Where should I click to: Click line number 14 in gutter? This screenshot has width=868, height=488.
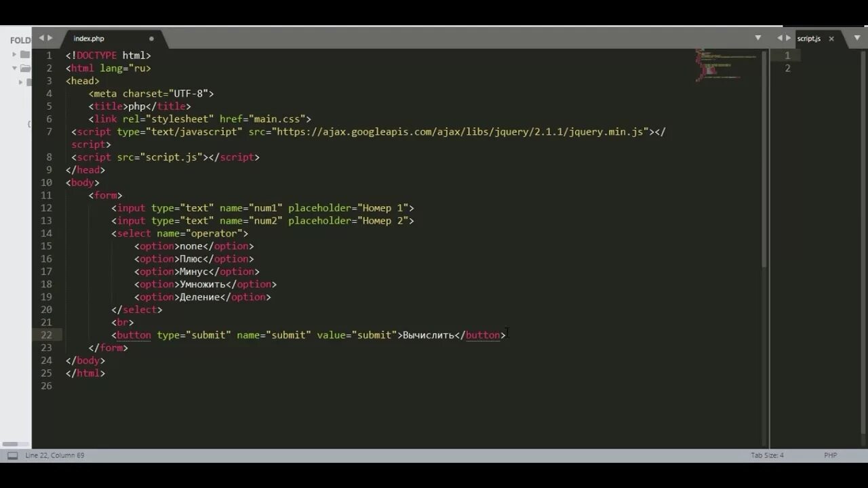(46, 234)
